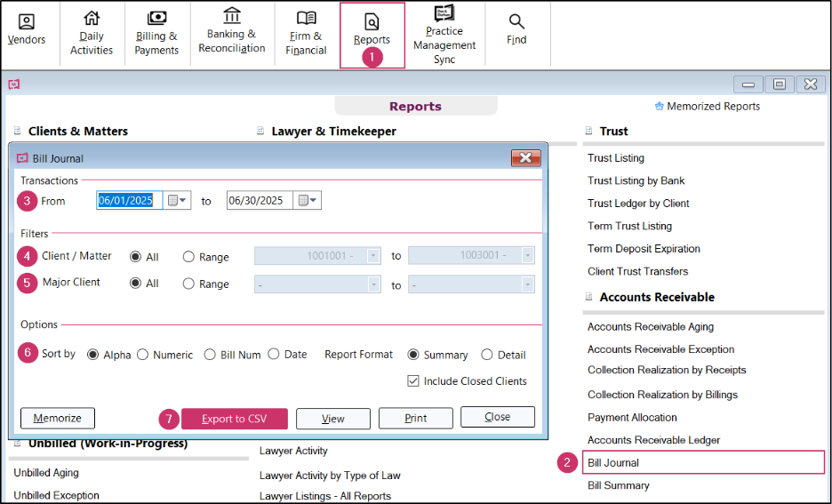
Task: Open Billing & Payments icon
Action: point(156,18)
